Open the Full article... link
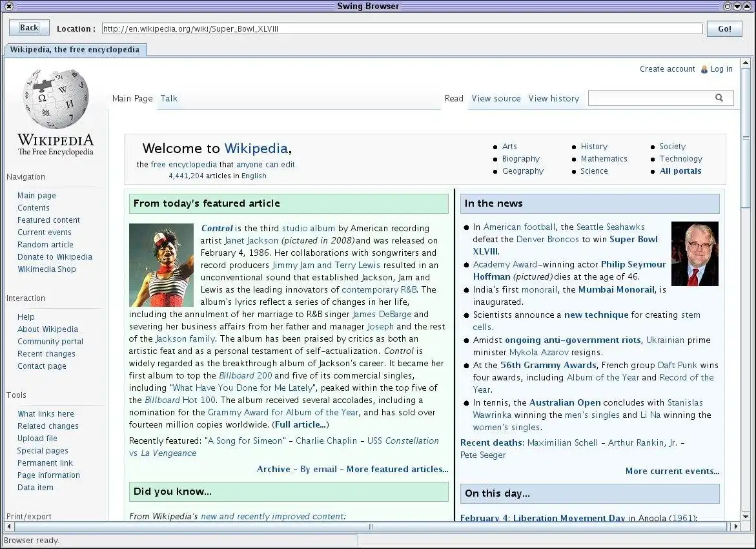Image resolution: width=756 pixels, height=549 pixels. (x=301, y=425)
